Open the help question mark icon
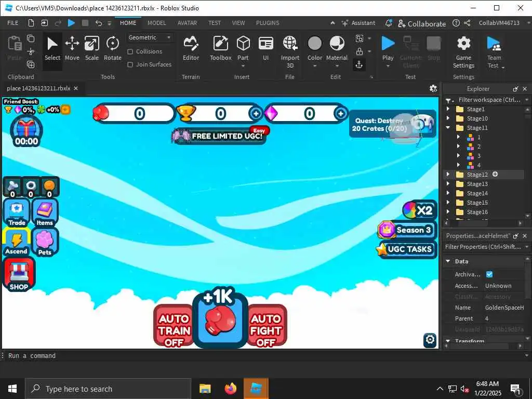The width and height of the screenshot is (532, 399). point(456,23)
